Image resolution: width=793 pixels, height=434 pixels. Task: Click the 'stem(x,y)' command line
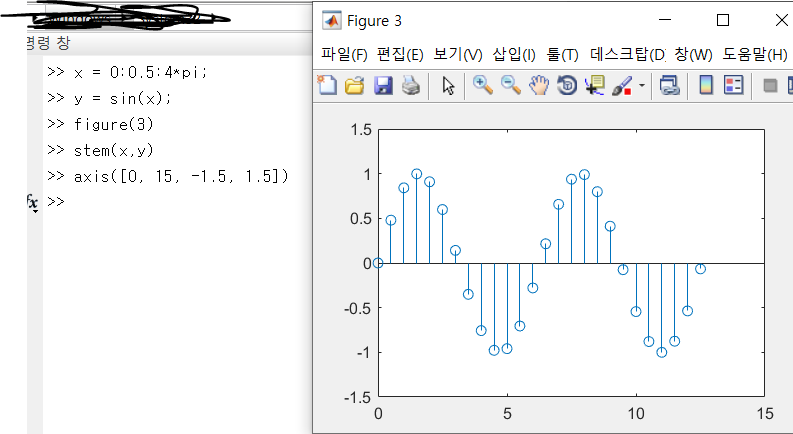[114, 150]
